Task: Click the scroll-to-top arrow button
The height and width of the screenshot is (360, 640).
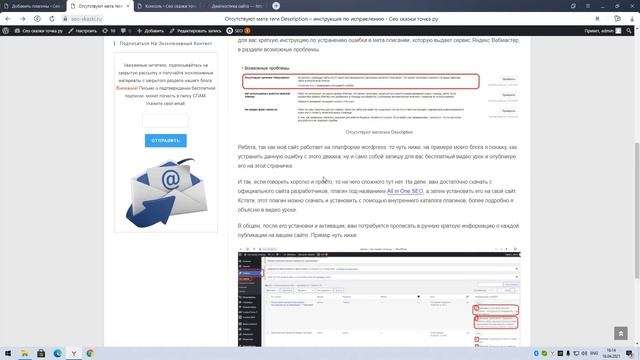Action: pyautogui.click(x=621, y=333)
